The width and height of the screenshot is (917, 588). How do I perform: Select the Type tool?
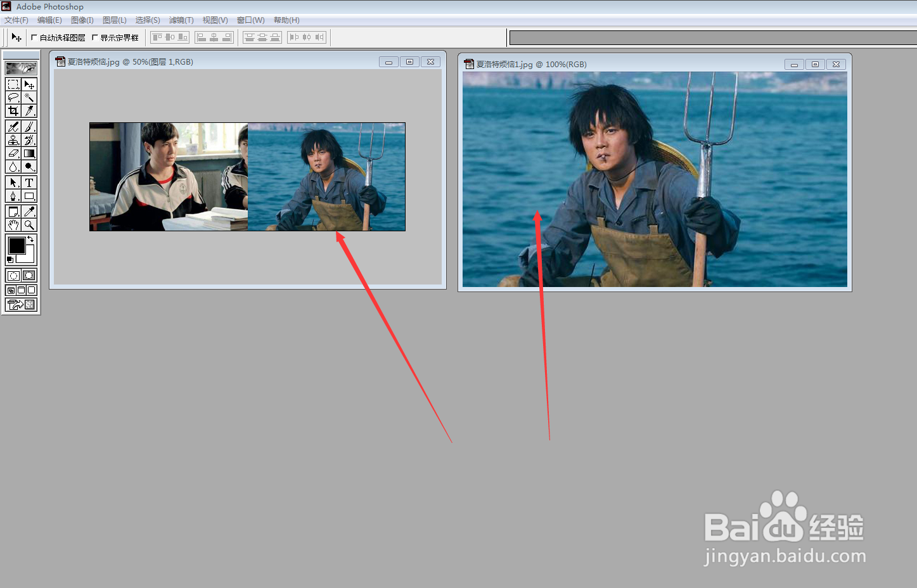[29, 182]
